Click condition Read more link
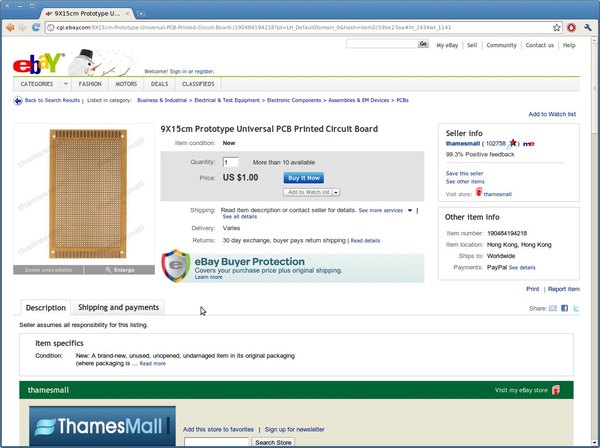Screen dimensions: 600x448 (x=153, y=363)
